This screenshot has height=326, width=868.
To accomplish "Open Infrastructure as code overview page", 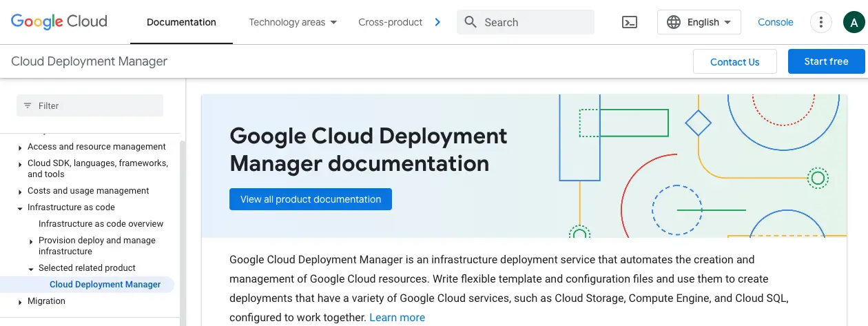I will [x=101, y=224].
